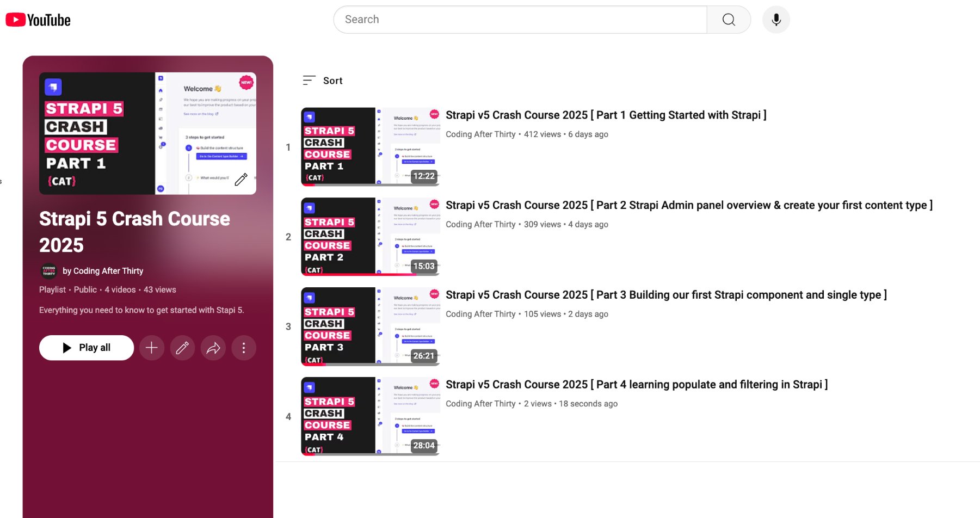
Task: Open the playlist more options menu
Action: [244, 348]
